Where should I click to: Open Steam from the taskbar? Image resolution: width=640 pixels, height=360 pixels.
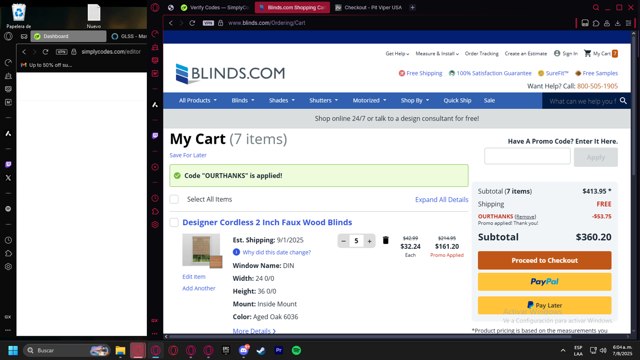[261, 350]
